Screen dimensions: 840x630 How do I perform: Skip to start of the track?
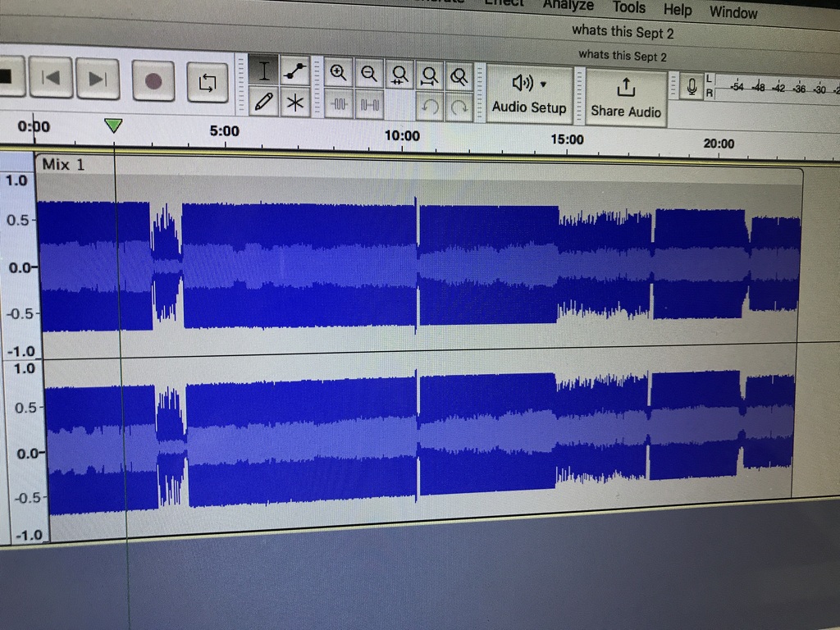pos(51,78)
